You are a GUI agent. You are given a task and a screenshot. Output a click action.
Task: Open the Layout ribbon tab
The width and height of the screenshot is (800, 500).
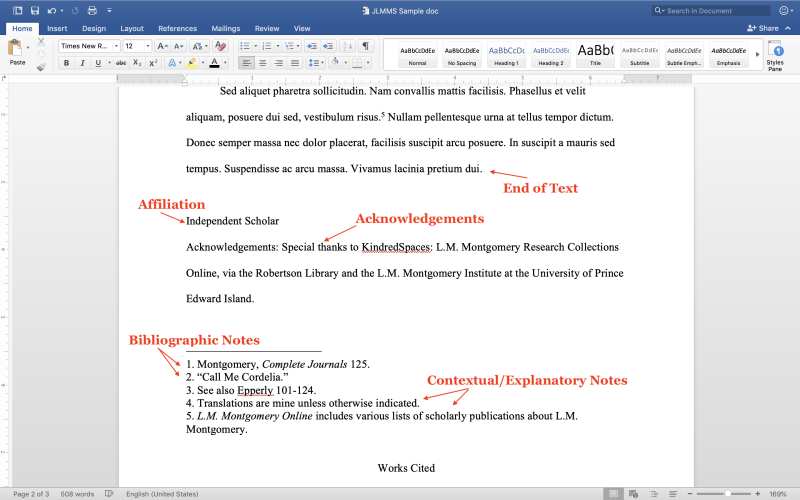click(132, 29)
